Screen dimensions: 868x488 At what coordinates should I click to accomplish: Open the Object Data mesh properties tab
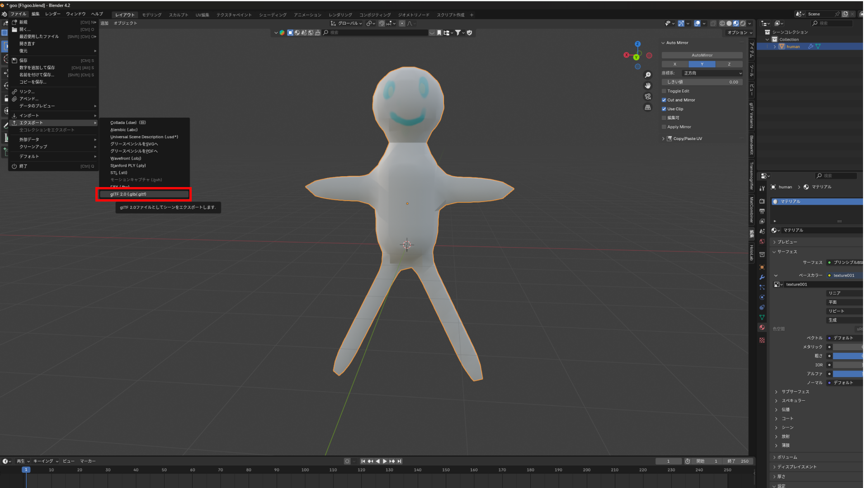[762, 318]
